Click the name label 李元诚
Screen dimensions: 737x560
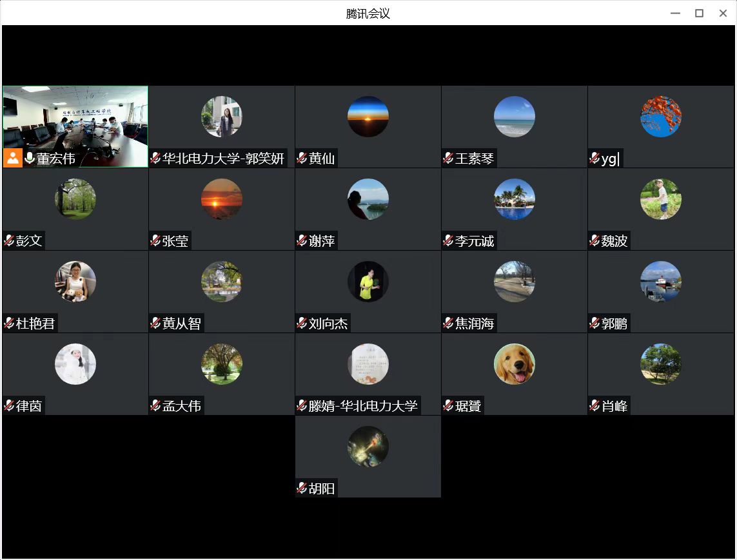[x=475, y=241]
